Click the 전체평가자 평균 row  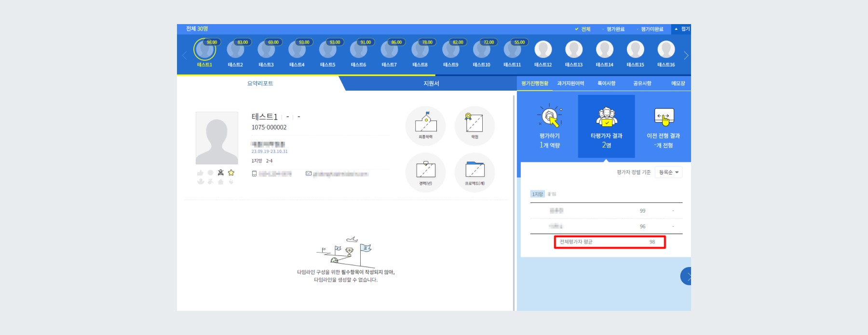[x=610, y=242]
